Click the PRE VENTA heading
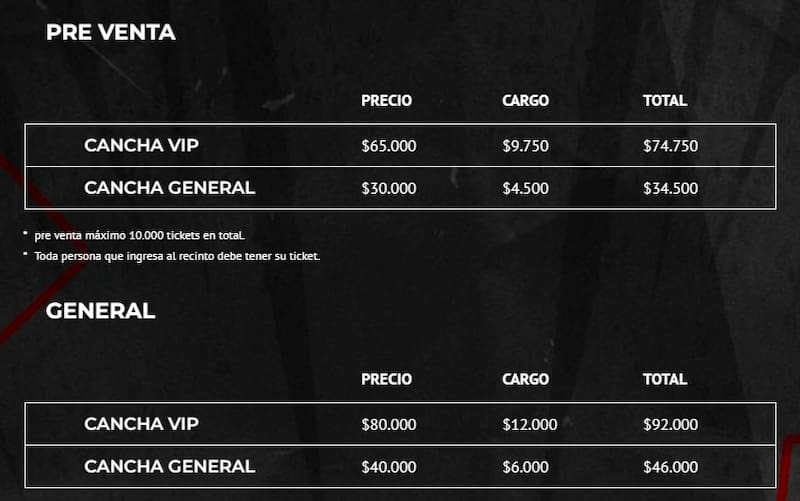 click(x=110, y=33)
